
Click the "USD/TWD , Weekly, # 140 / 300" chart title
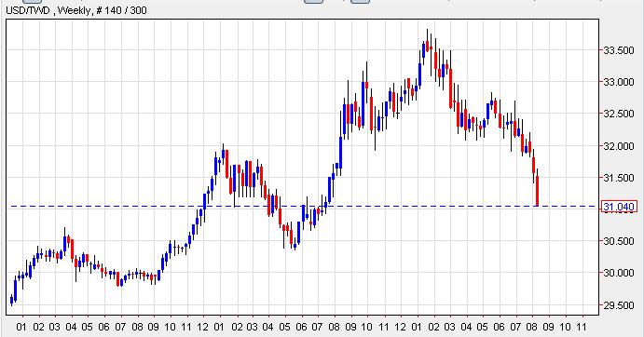[x=76, y=10]
